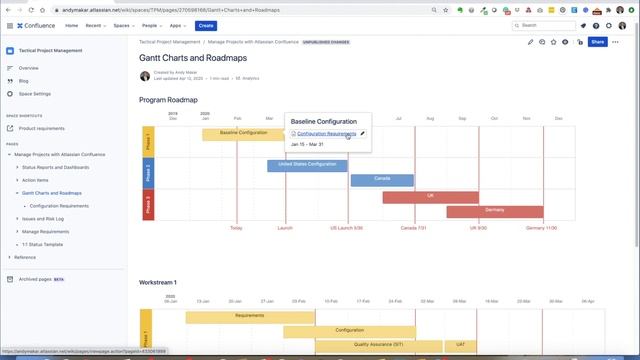Screen dimensions: 640x360
Task: Click the Today timeline marker label
Action: click(x=236, y=228)
